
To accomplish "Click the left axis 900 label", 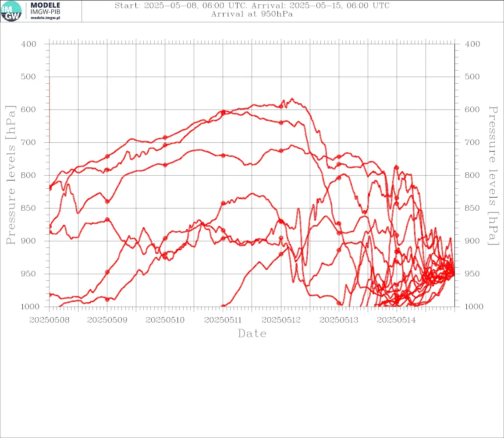I will 28,241.
